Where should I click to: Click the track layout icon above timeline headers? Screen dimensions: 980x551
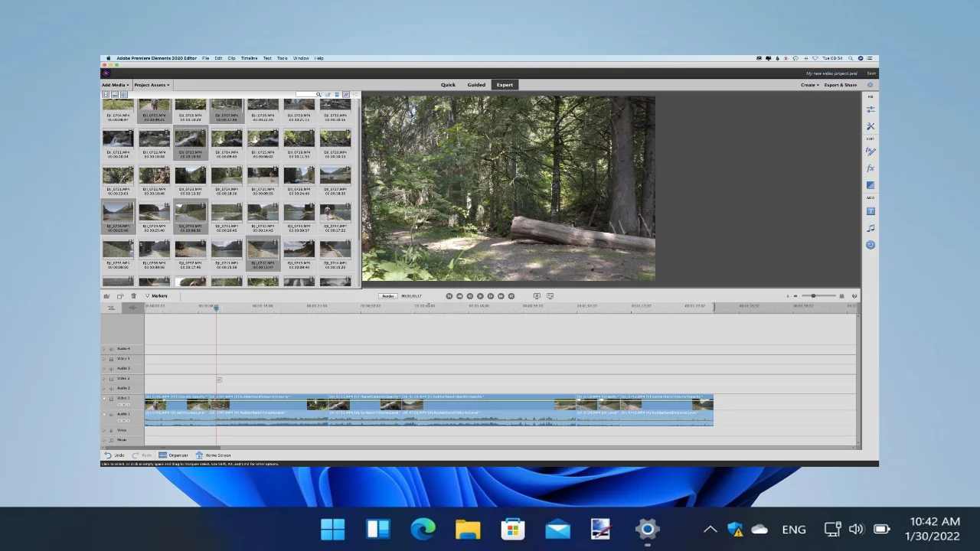point(111,308)
